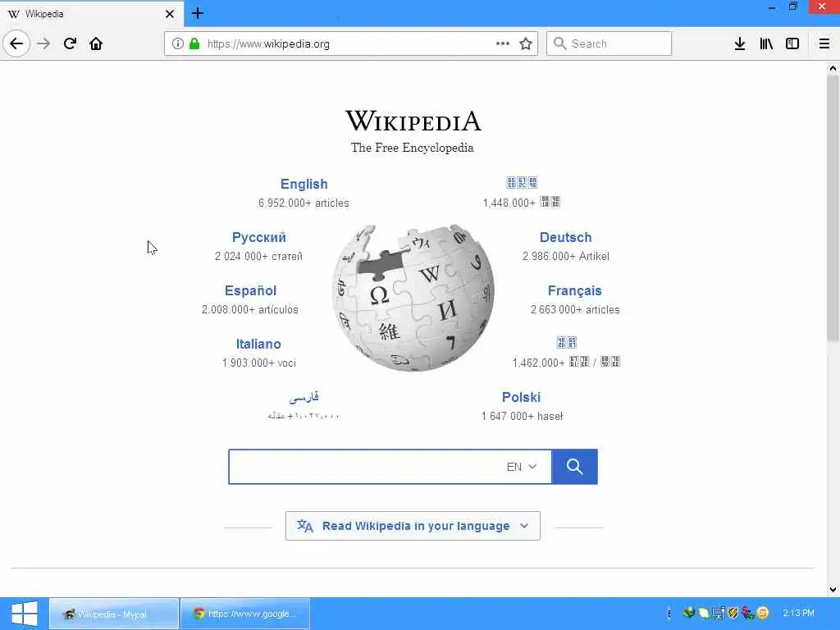840x630 pixels.
Task: Open the browser home page
Action: pos(96,43)
